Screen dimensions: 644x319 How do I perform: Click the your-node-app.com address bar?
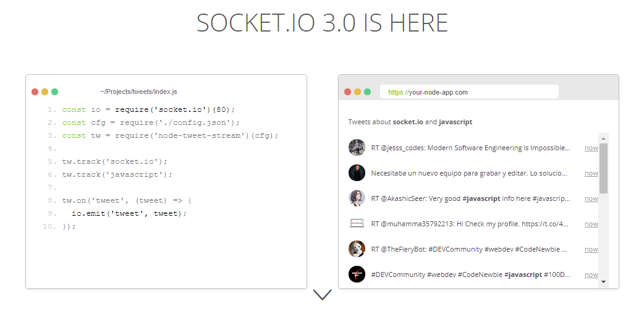pos(469,91)
